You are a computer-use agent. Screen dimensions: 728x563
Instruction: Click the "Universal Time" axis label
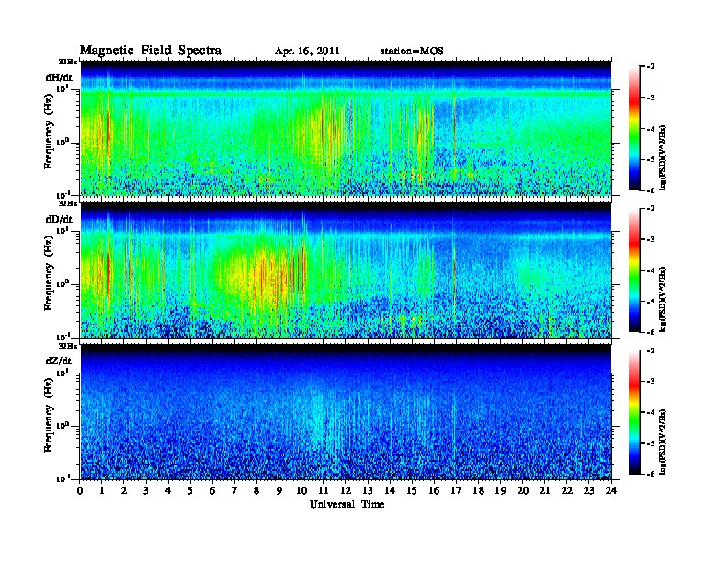[347, 504]
